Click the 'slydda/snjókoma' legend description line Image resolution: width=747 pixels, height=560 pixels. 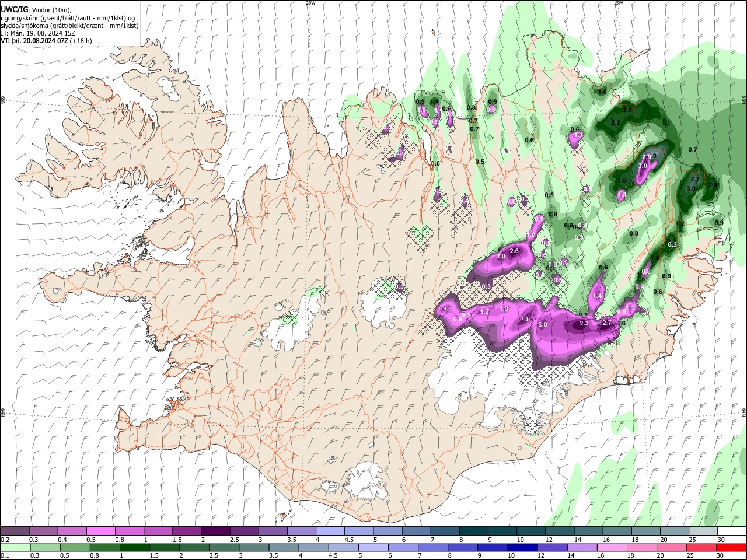[69, 26]
